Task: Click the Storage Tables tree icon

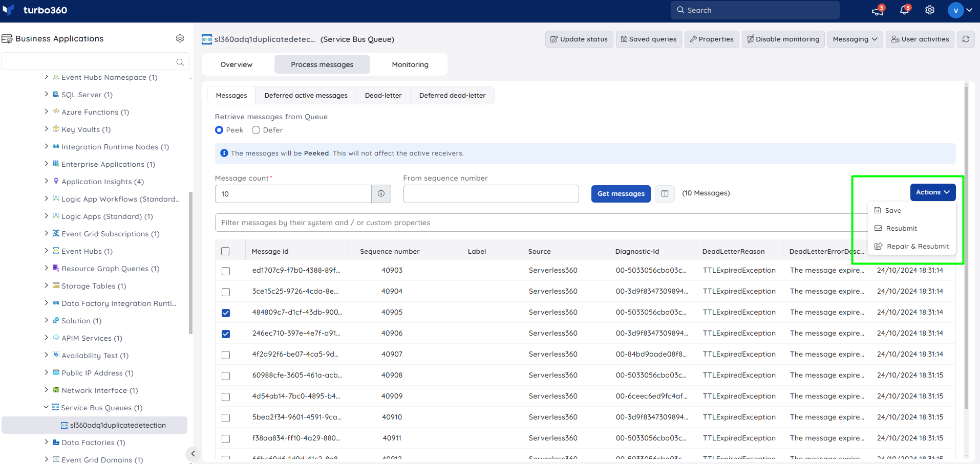Action: pos(56,285)
